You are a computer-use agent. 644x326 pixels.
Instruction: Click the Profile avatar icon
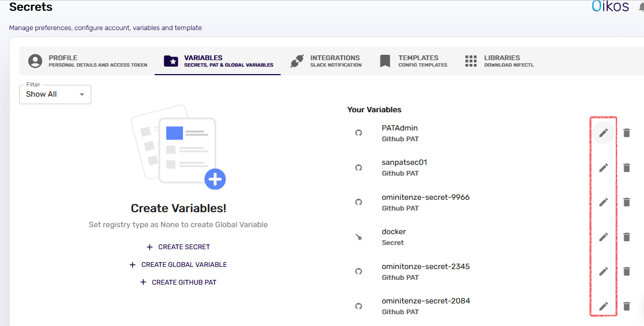(35, 61)
